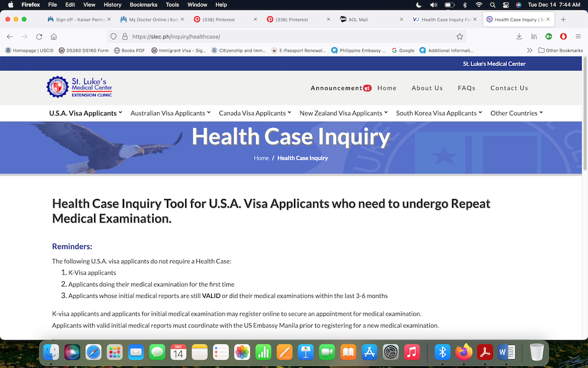The image size is (588, 368).
Task: Open the History menu
Action: 112,5
